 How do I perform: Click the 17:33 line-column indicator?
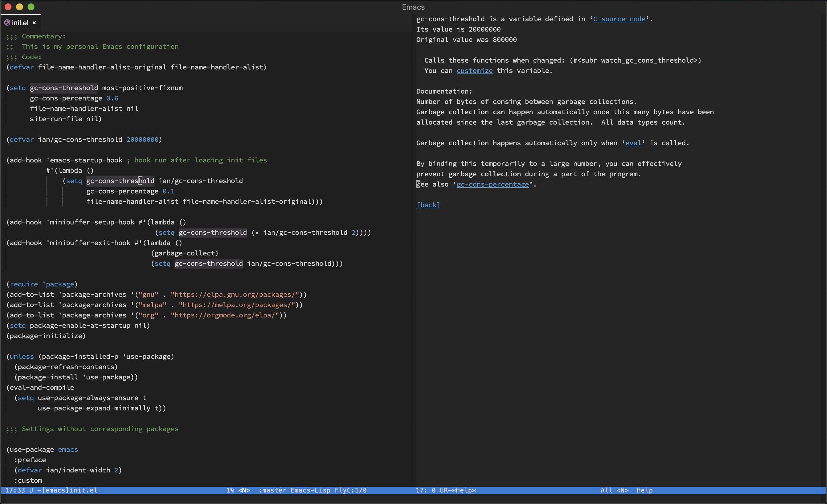tap(16, 490)
